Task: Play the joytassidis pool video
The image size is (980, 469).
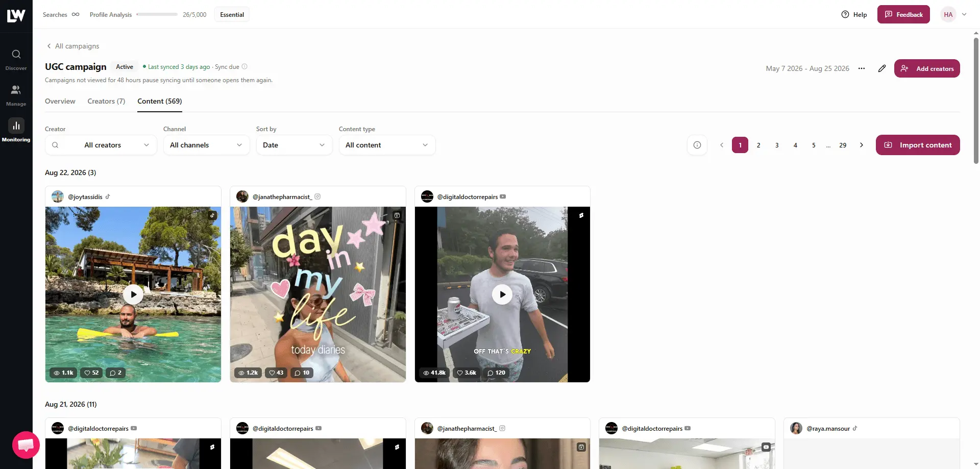Action: pos(133,294)
